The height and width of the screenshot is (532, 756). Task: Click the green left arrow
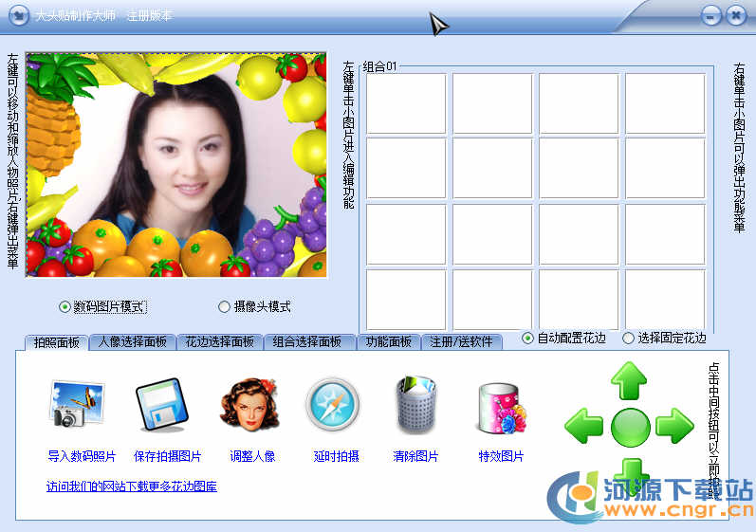(x=584, y=426)
